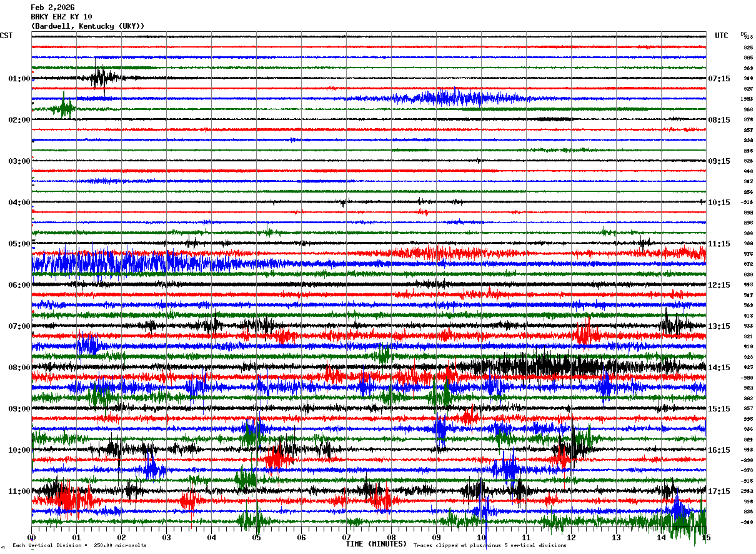Image resolution: width=756 pixels, height=554 pixels.
Task: Click minute 10 on the bottom time axis
Action: (x=482, y=538)
